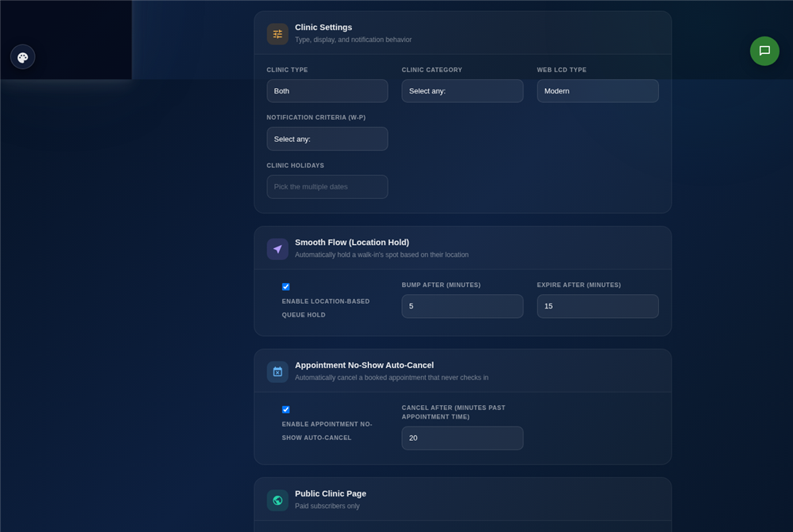Viewport: 793px width, 532px height.
Task: Click the Cancel After minutes field
Action: point(462,438)
